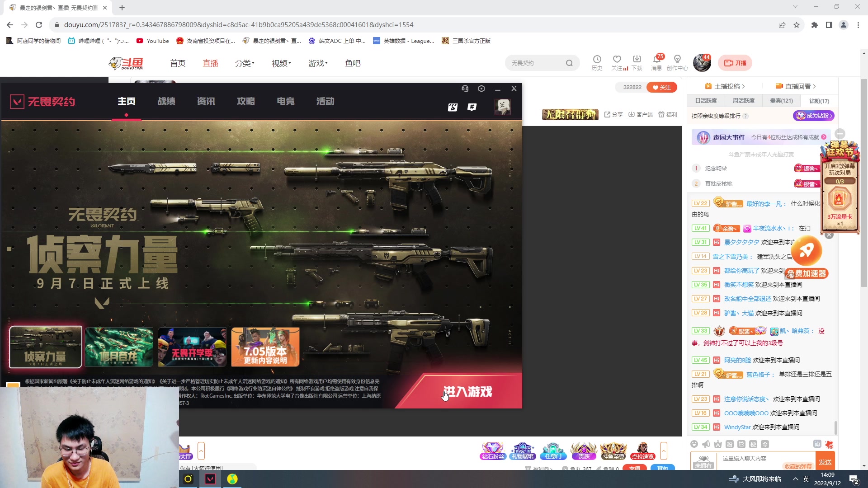Expand the 游戏 dropdown menu
The width and height of the screenshot is (868, 488).
point(318,63)
